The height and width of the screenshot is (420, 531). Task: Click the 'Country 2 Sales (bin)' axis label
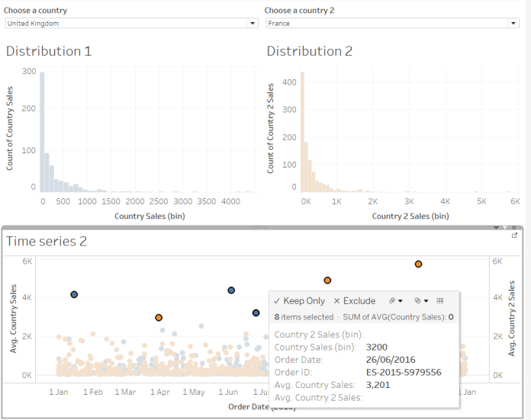(410, 216)
